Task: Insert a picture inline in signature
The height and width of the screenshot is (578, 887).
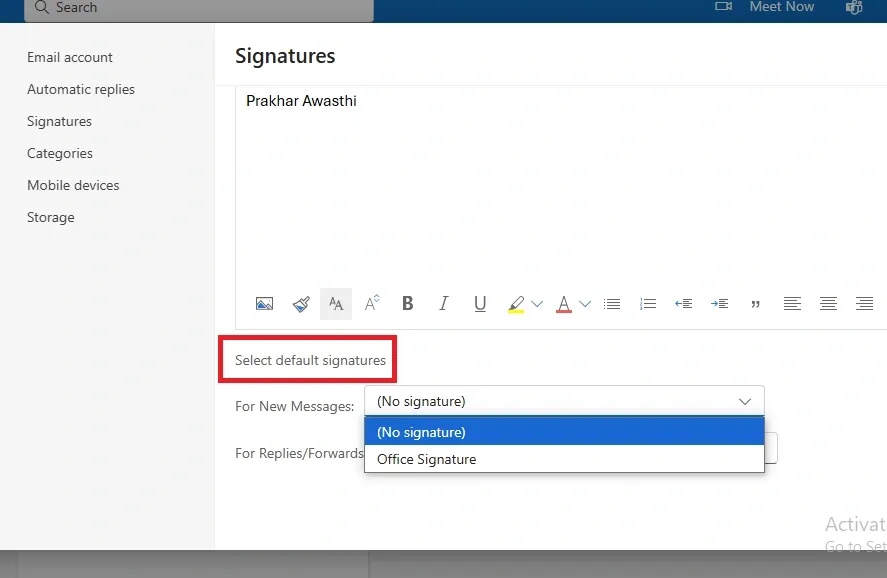Action: click(x=264, y=304)
